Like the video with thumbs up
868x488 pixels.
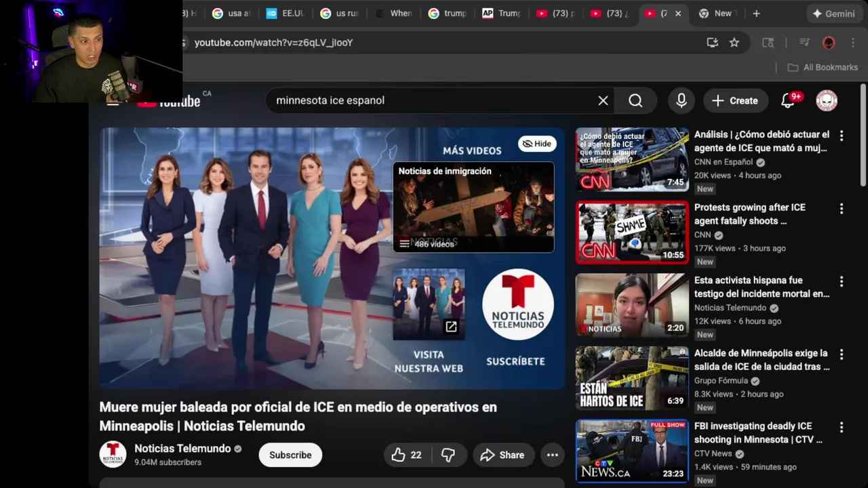pos(406,455)
